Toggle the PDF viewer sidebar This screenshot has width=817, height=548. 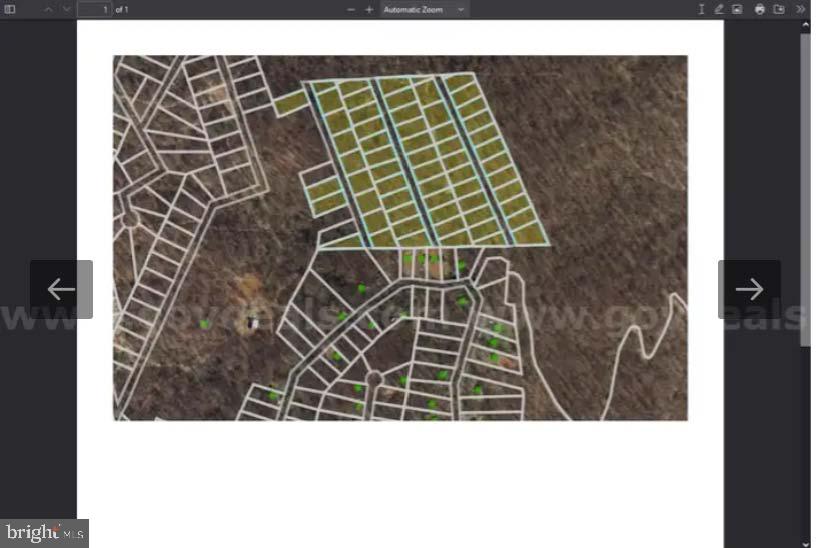10,9
